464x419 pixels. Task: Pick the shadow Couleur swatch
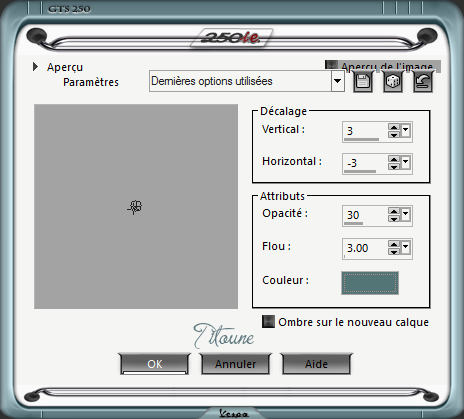pos(370,283)
